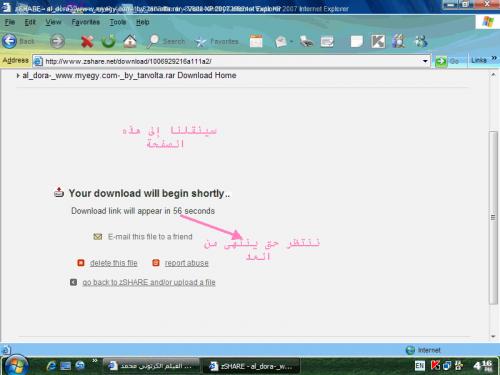Image resolution: width=500 pixels, height=375 pixels.
Task: Click the Print toolbar icon
Action: tap(306, 42)
